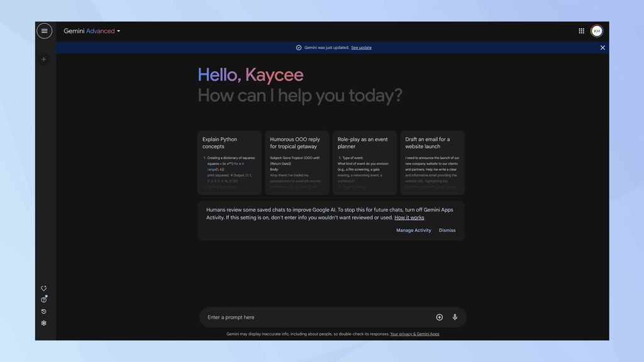Click the KH profile avatar

pos(596,30)
